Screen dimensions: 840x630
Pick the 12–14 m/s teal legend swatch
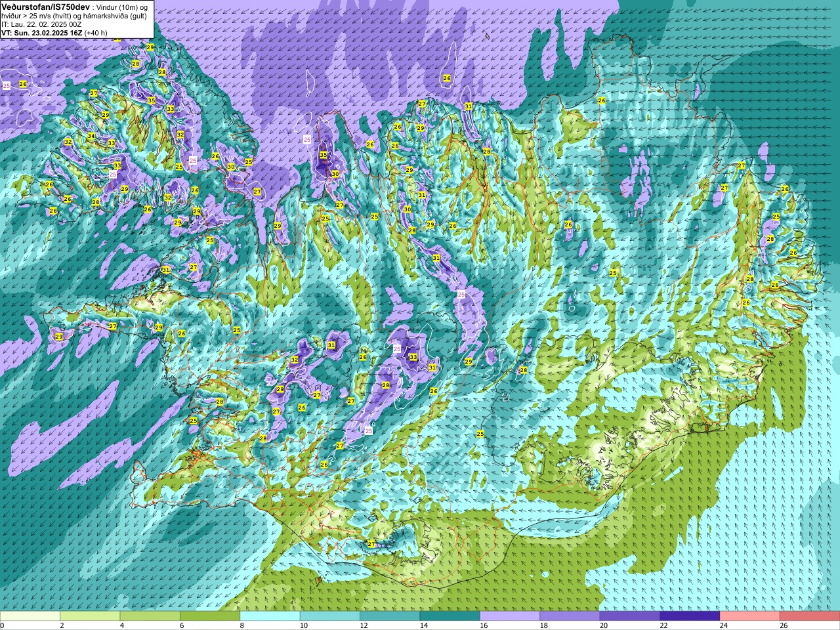(x=390, y=616)
